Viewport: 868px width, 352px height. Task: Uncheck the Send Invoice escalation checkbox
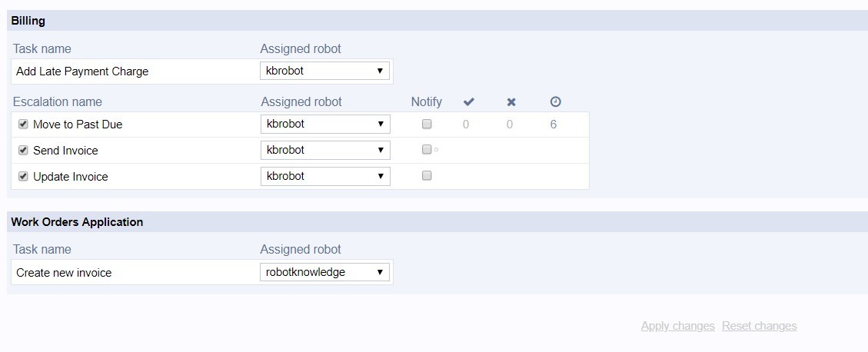(23, 150)
